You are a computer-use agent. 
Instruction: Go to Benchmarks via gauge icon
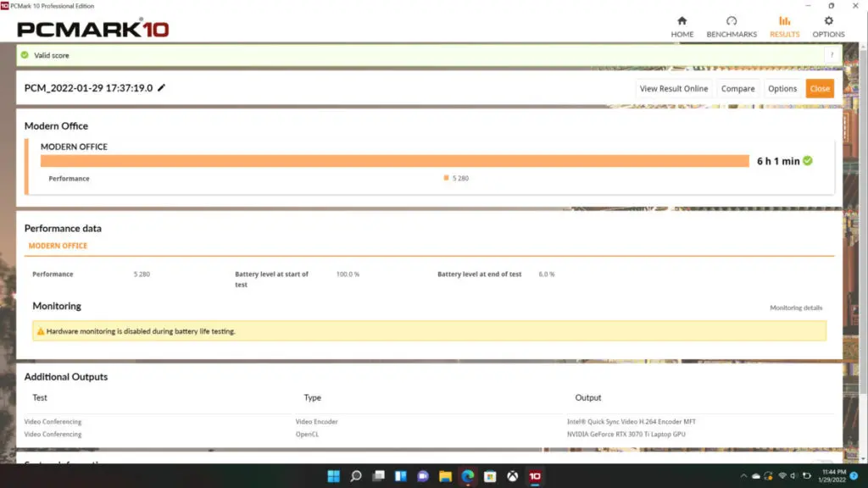pos(732,21)
